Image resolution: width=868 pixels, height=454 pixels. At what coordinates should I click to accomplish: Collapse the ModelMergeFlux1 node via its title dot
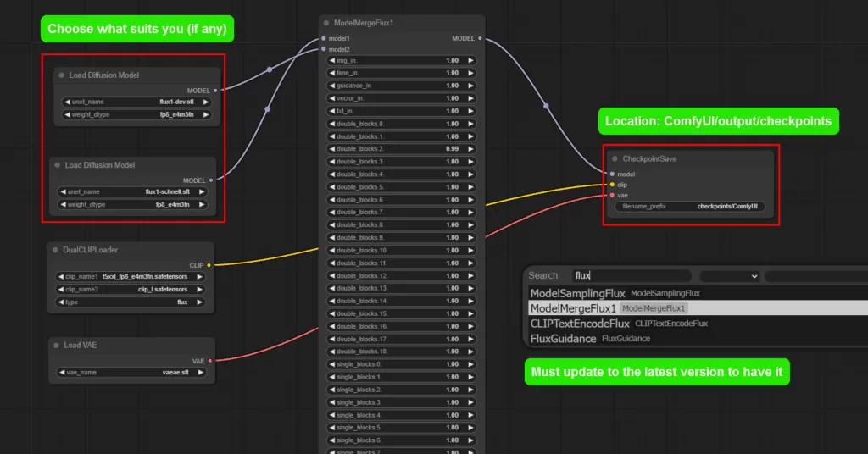point(326,23)
